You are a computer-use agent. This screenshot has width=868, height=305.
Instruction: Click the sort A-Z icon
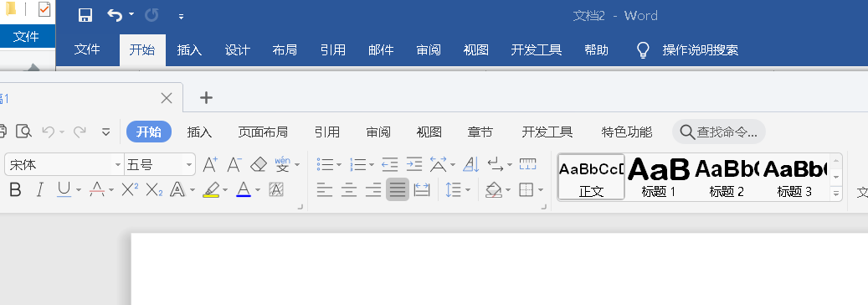pos(470,164)
